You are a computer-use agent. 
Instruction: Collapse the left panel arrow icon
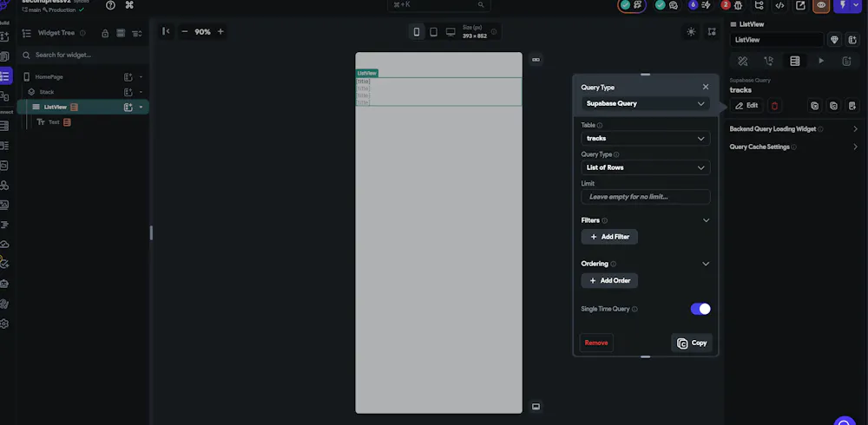[x=166, y=31]
